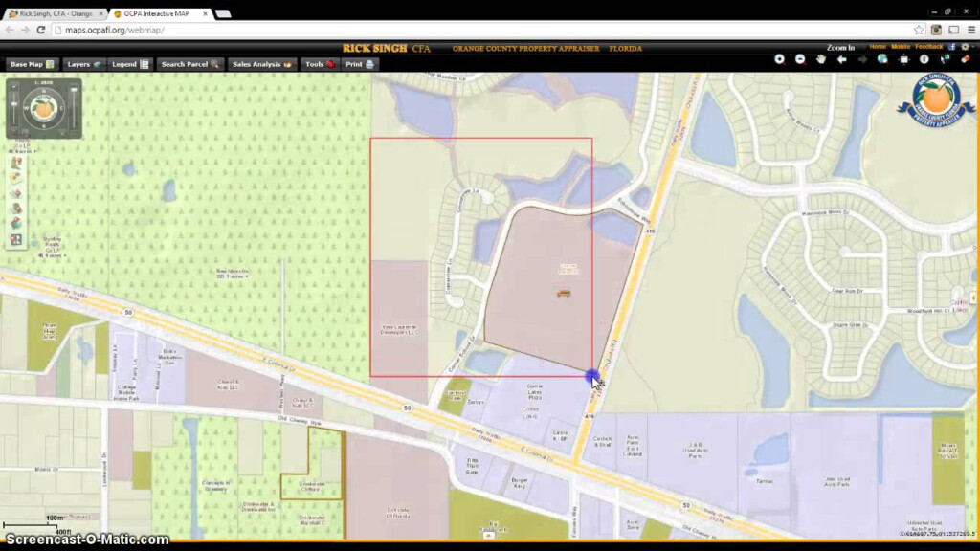
Task: Click red diamond icon in left tool strip
Action: 16,193
